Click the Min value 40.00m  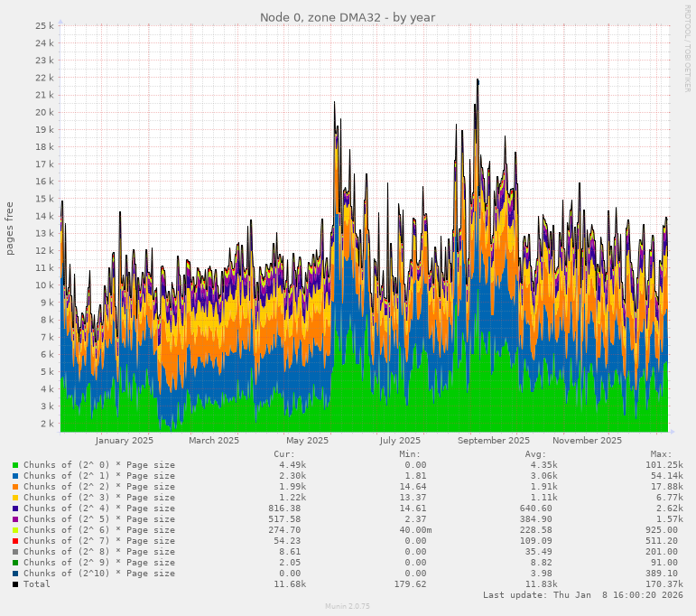pos(415,530)
